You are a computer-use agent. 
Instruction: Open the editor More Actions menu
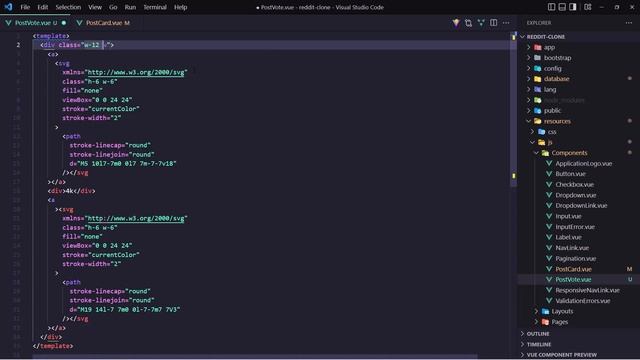coord(506,23)
